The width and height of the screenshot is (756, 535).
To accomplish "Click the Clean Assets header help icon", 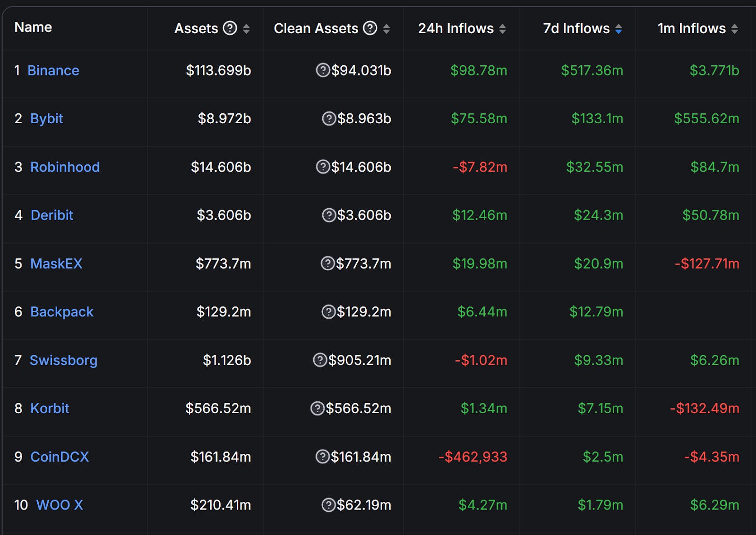I will pyautogui.click(x=370, y=28).
